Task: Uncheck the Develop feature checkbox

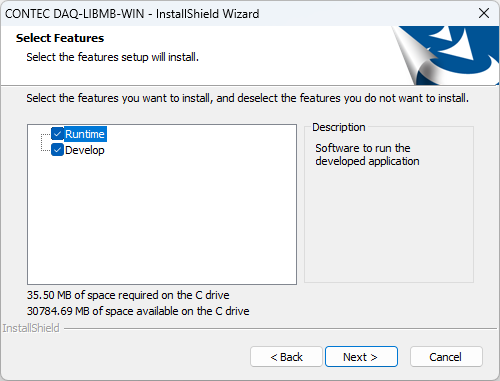Action: (x=57, y=150)
